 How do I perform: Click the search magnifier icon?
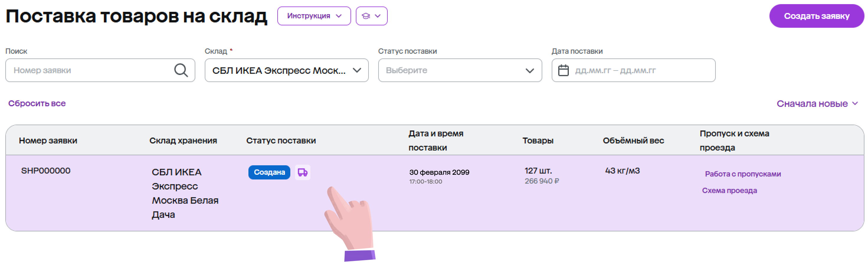(181, 70)
